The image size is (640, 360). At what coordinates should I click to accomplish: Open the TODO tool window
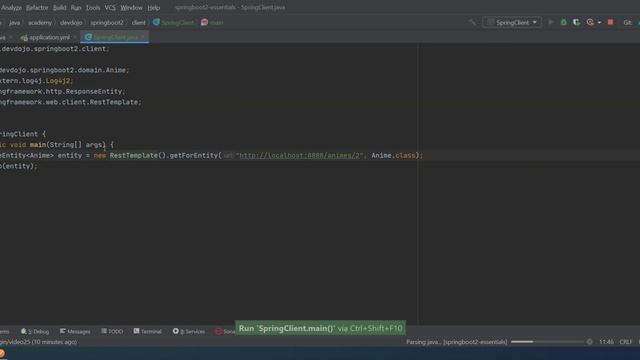coord(112,331)
